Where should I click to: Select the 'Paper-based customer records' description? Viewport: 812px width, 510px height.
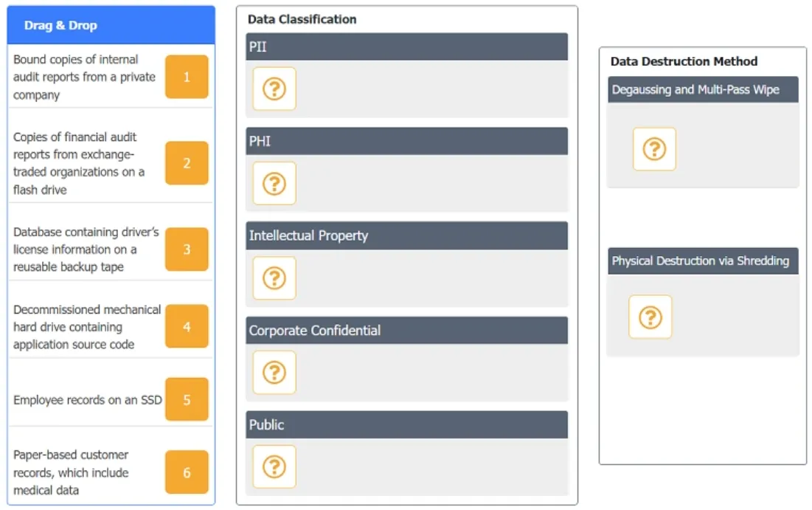click(71, 472)
